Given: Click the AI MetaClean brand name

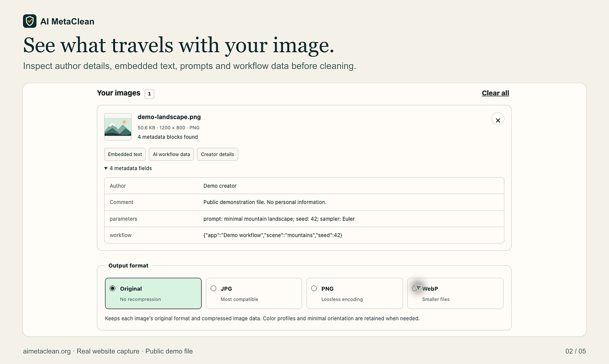Looking at the screenshot, I should tap(67, 22).
